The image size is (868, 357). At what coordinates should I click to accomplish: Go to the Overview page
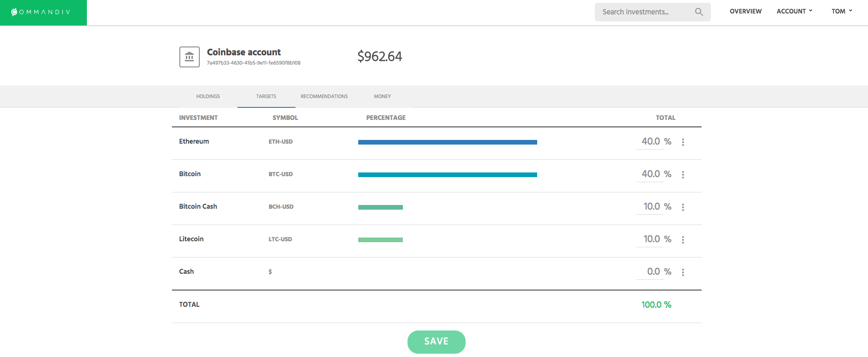745,11
